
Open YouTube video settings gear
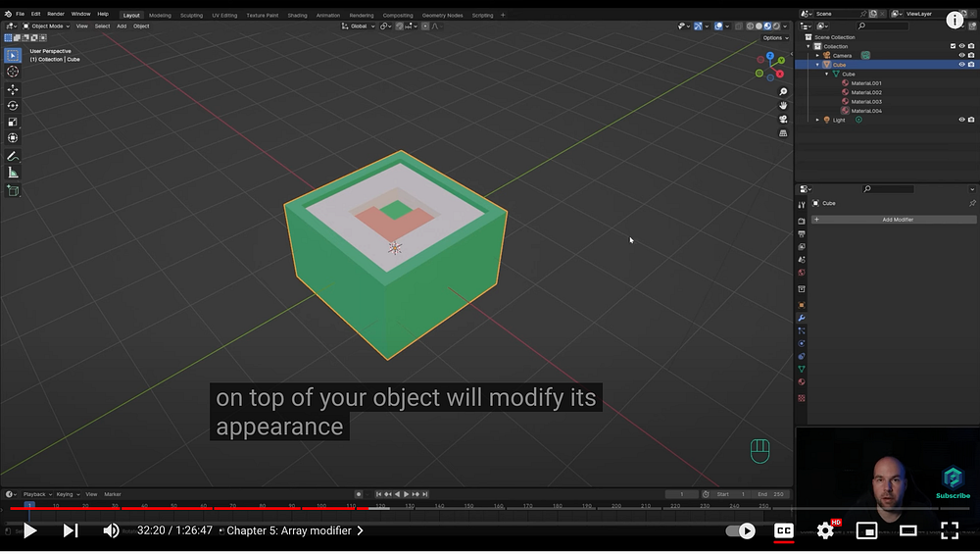click(x=825, y=530)
